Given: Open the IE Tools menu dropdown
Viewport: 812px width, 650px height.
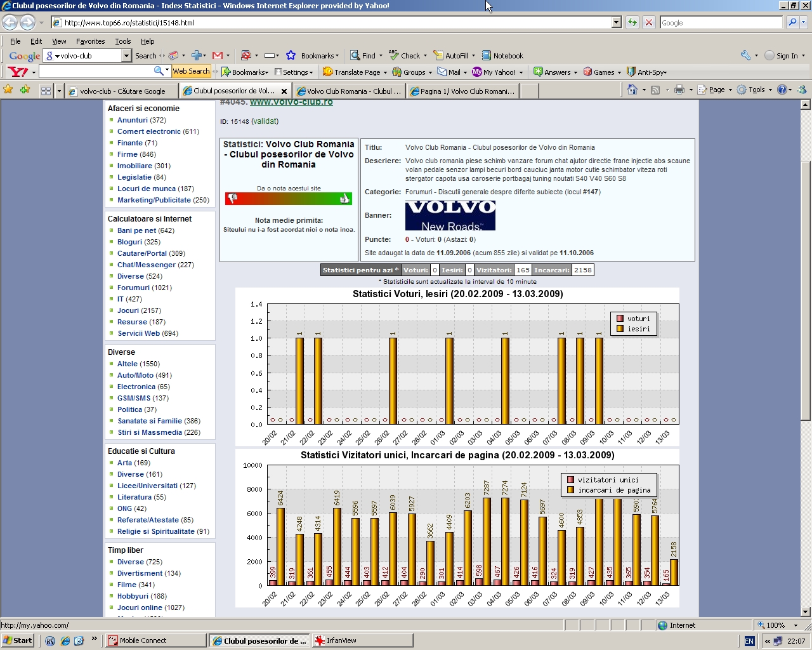Looking at the screenshot, I should tap(770, 90).
